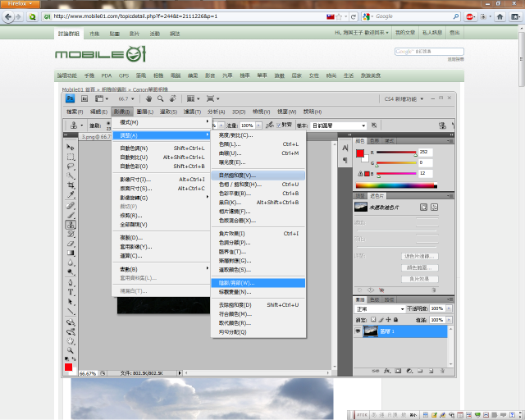Click the foreground color swatch in Color panel
Screen dimensions: 525x420
360,153
